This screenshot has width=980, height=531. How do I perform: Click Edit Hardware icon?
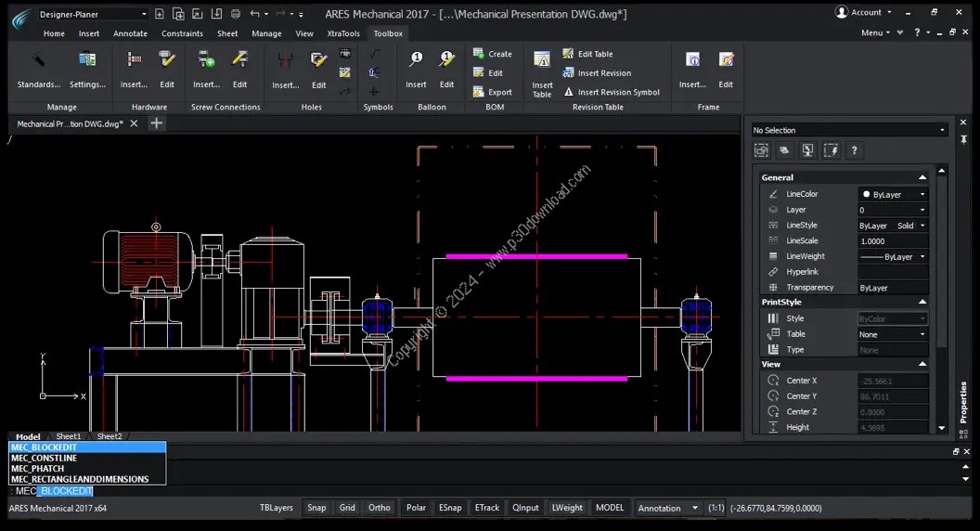167,60
